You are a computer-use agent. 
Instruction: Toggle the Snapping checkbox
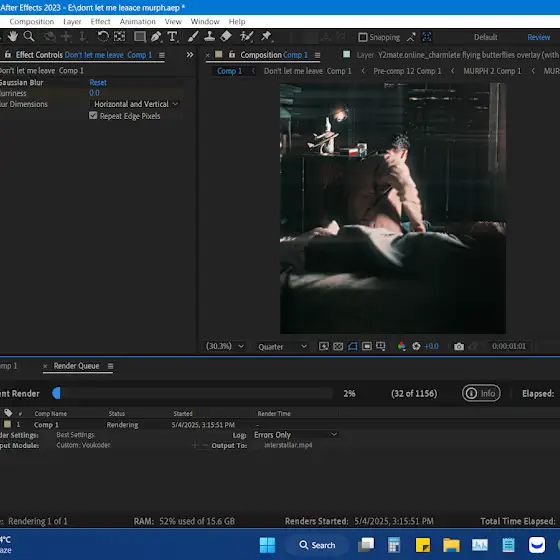[x=362, y=37]
